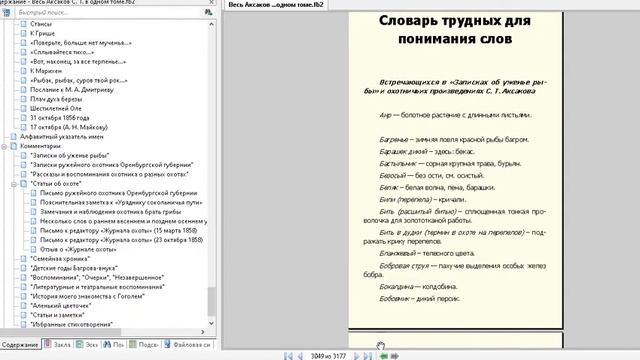Click the document icon beside «Алфавитный указатель имен»
The width and height of the screenshot is (640, 360).
coord(14,137)
